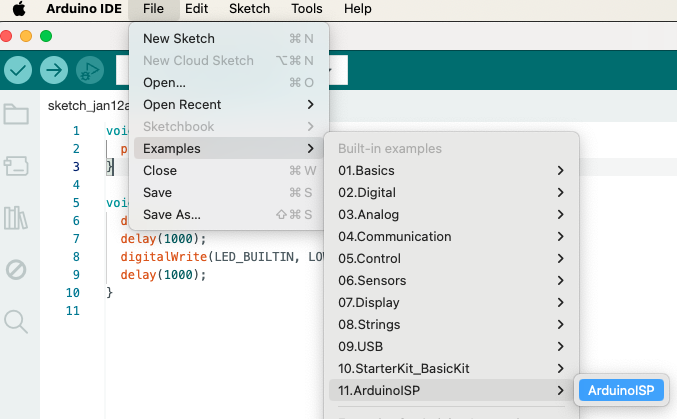The image size is (677, 419).
Task: Click the digitalWrite code on line 8
Action: click(164, 257)
